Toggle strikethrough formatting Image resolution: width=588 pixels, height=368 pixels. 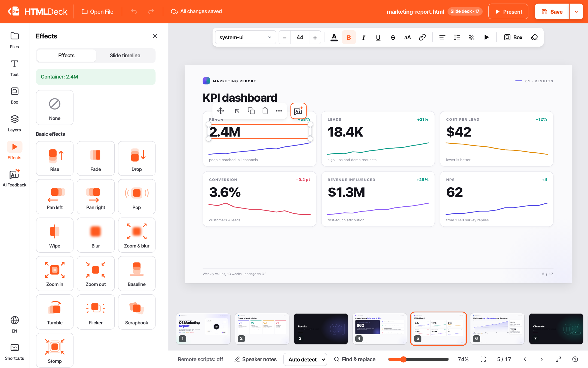pos(393,37)
